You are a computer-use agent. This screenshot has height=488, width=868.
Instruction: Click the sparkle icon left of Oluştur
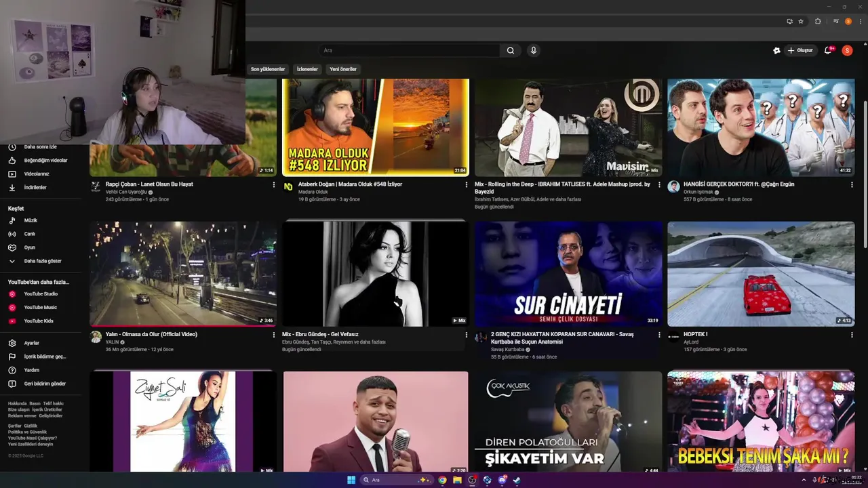tap(776, 50)
